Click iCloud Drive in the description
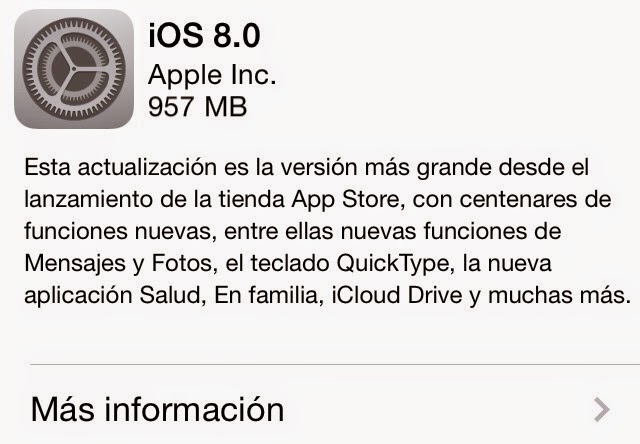The width and height of the screenshot is (640, 444). (397, 295)
